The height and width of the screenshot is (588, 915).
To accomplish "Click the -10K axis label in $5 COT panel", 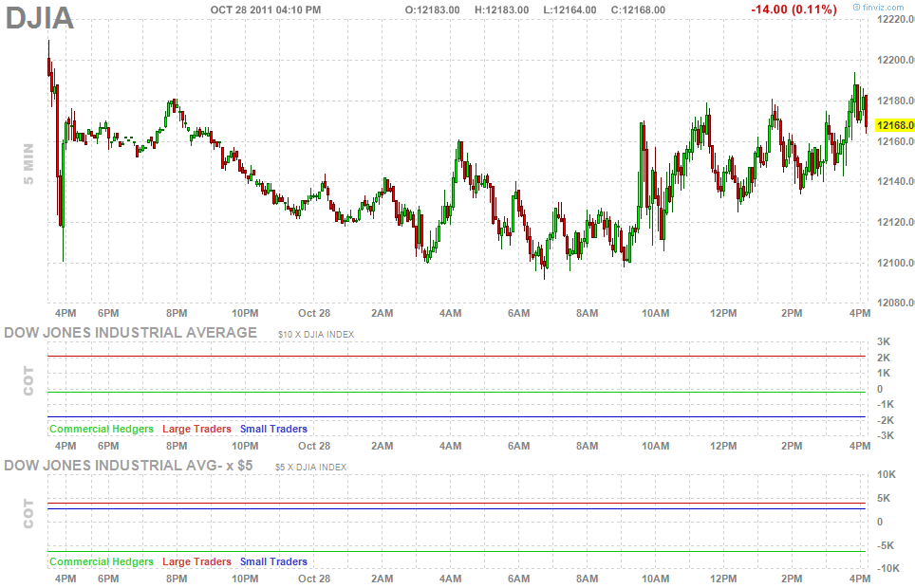I will point(888,569).
